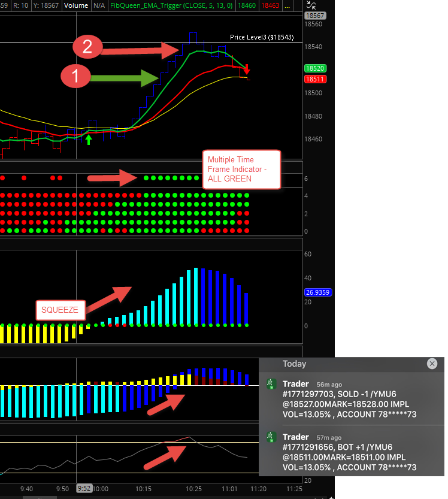Click the 6 label on the multi-timeframe axis
This screenshot has height=499, width=448.
(306, 179)
